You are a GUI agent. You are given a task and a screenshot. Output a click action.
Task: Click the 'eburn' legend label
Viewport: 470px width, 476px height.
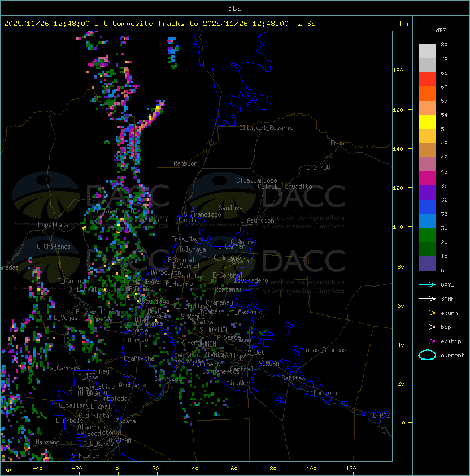coord(449,313)
